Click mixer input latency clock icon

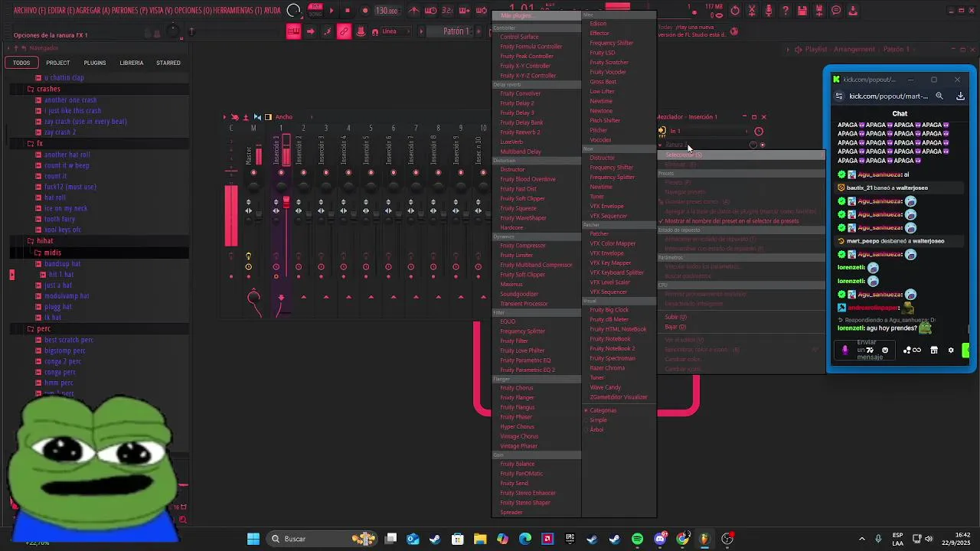pyautogui.click(x=759, y=131)
